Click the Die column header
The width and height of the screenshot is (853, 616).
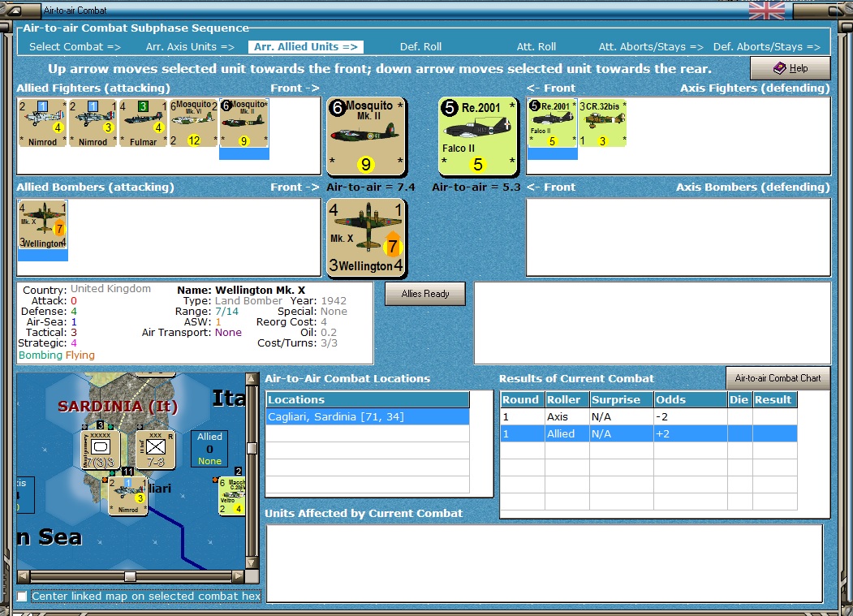(740, 399)
